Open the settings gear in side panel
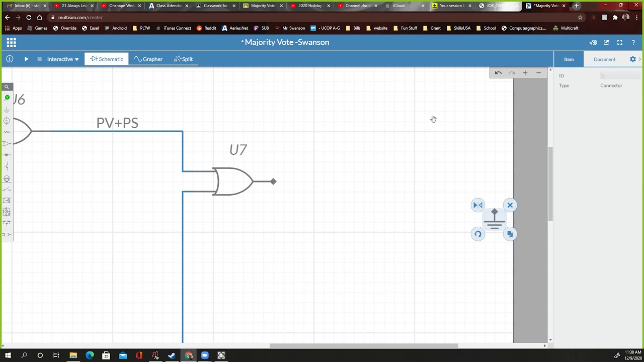 click(x=633, y=59)
